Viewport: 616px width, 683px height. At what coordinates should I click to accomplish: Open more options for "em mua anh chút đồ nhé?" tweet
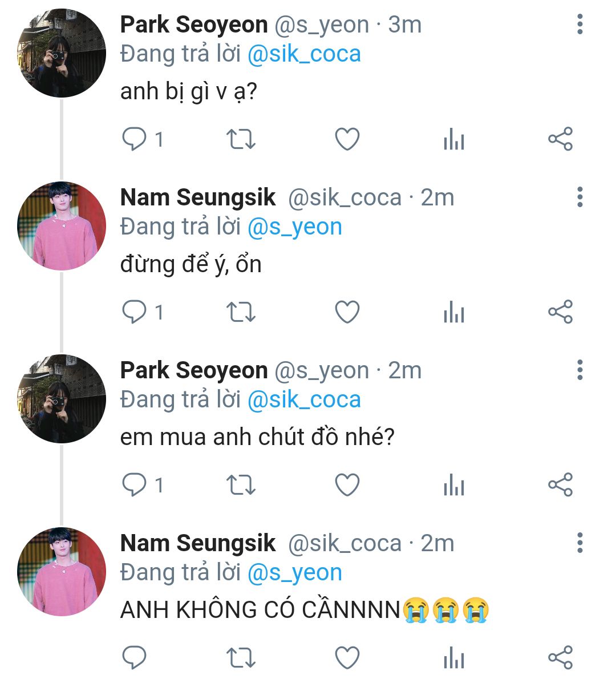pyautogui.click(x=579, y=370)
